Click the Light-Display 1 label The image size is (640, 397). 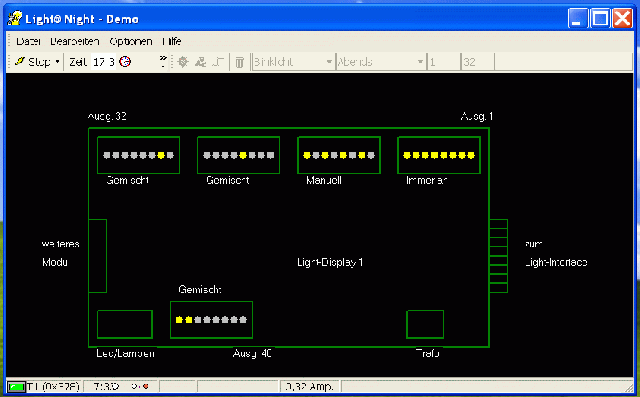tap(330, 262)
